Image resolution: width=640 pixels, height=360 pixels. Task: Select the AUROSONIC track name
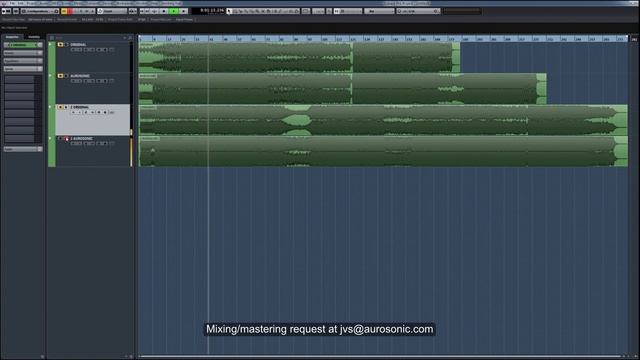tap(80, 76)
